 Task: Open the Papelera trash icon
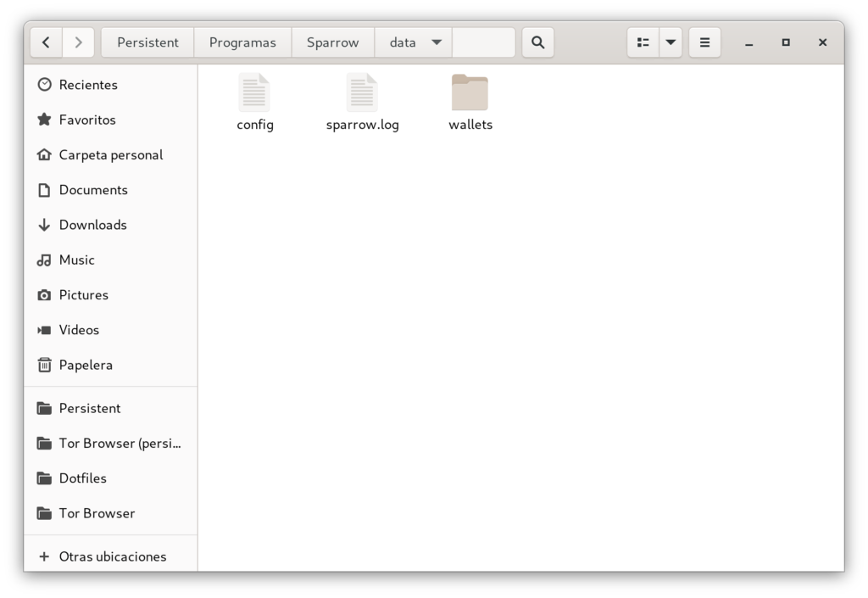(43, 365)
